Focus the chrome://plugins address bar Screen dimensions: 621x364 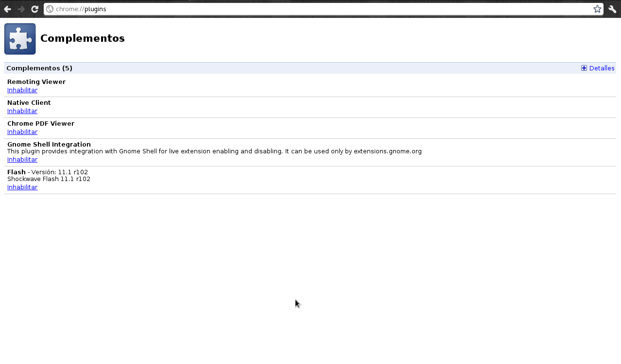click(323, 9)
